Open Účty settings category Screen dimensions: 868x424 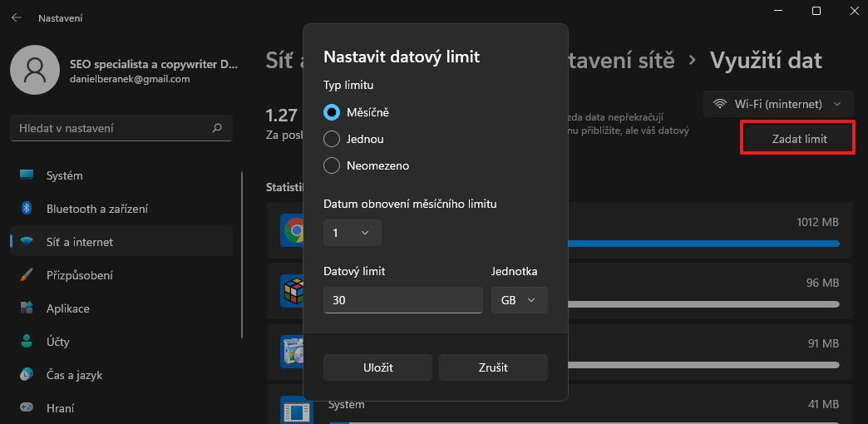point(121,342)
